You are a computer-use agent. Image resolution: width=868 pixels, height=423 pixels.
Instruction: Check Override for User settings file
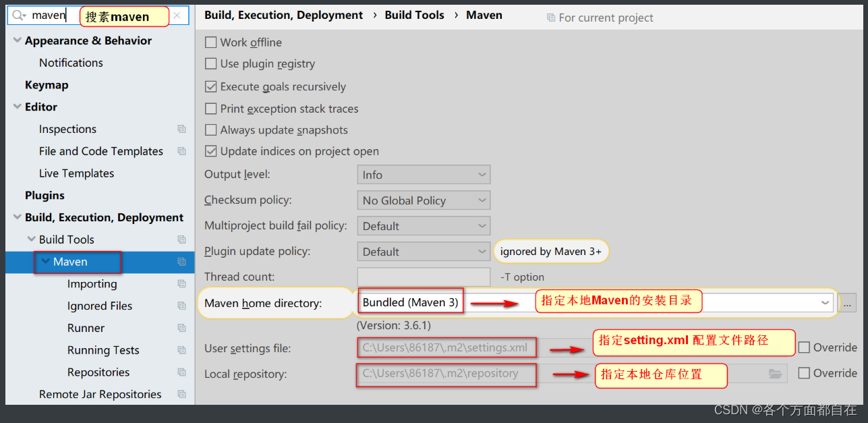point(804,347)
